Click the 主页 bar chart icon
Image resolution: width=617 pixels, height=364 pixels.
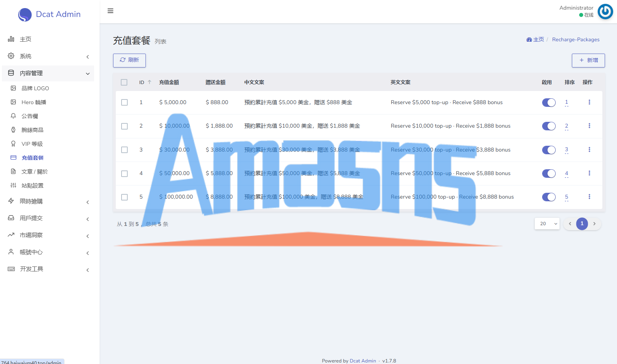(x=11, y=39)
